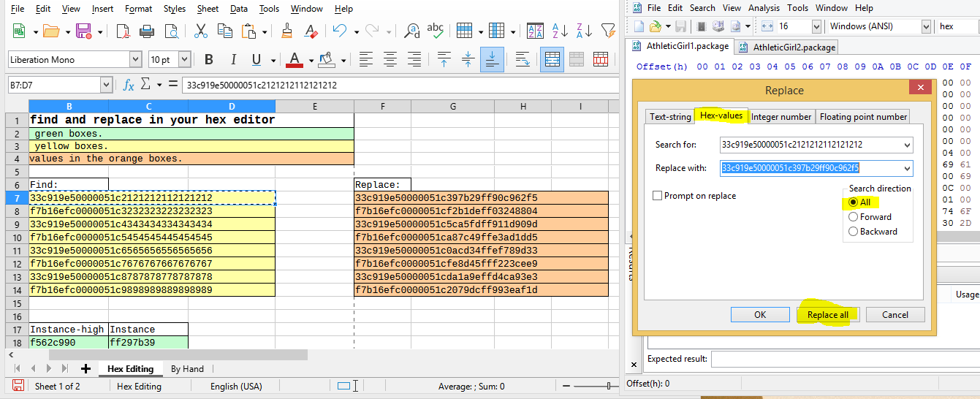Open Find & Replace magnifier icon

tap(412, 31)
